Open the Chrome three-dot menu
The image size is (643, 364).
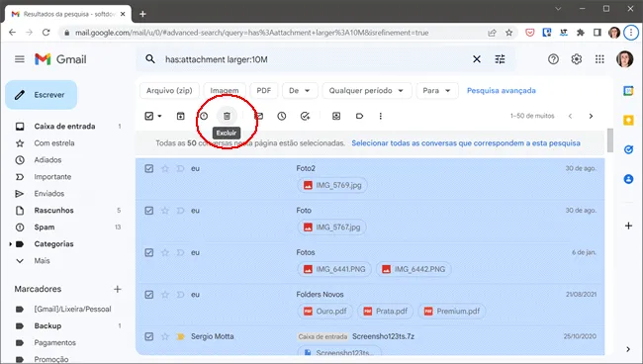pos(631,33)
